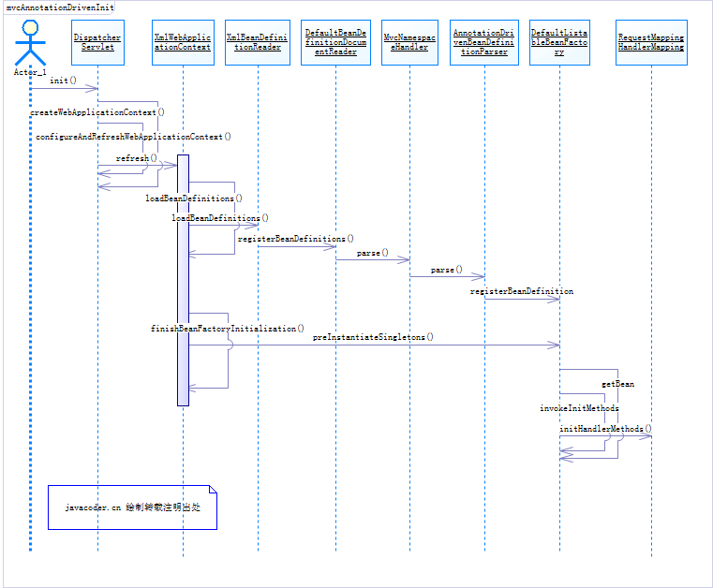Click the initHandlerMethods() message label
Viewport: 713px width, 588px height.
click(x=605, y=429)
